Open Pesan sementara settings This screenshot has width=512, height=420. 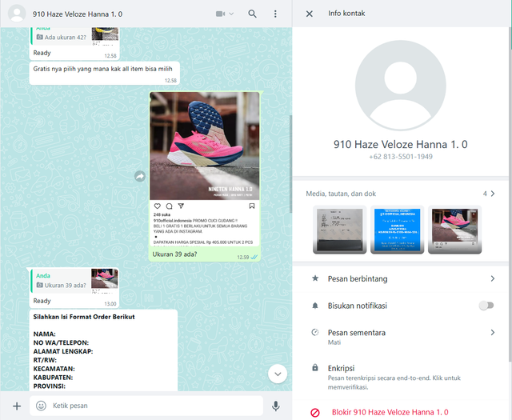tap(401, 336)
